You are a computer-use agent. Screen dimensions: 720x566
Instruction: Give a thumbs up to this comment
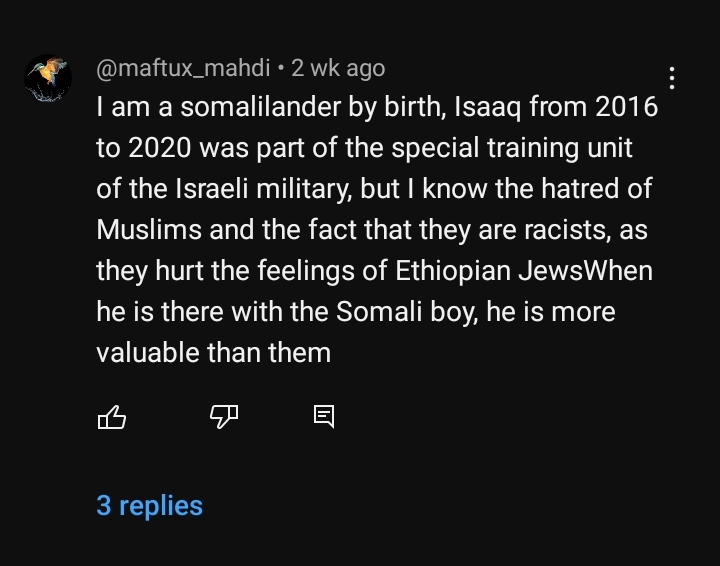[112, 417]
